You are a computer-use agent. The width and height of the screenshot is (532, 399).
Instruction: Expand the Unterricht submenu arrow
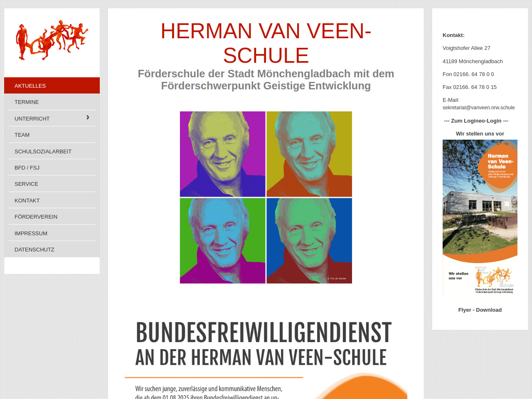pos(88,118)
